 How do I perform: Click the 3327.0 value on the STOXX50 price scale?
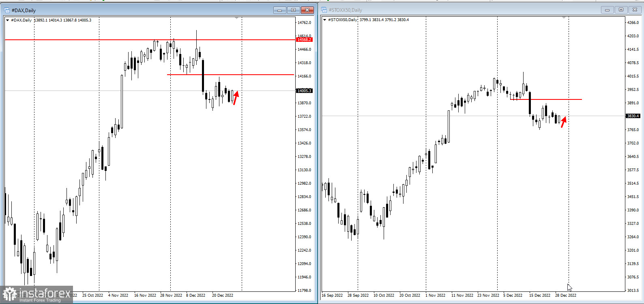point(633,224)
